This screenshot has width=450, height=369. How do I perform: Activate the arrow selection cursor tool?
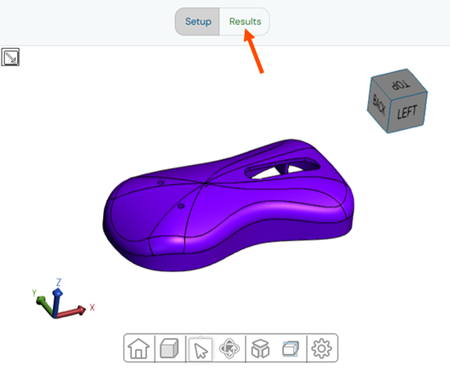pos(200,349)
